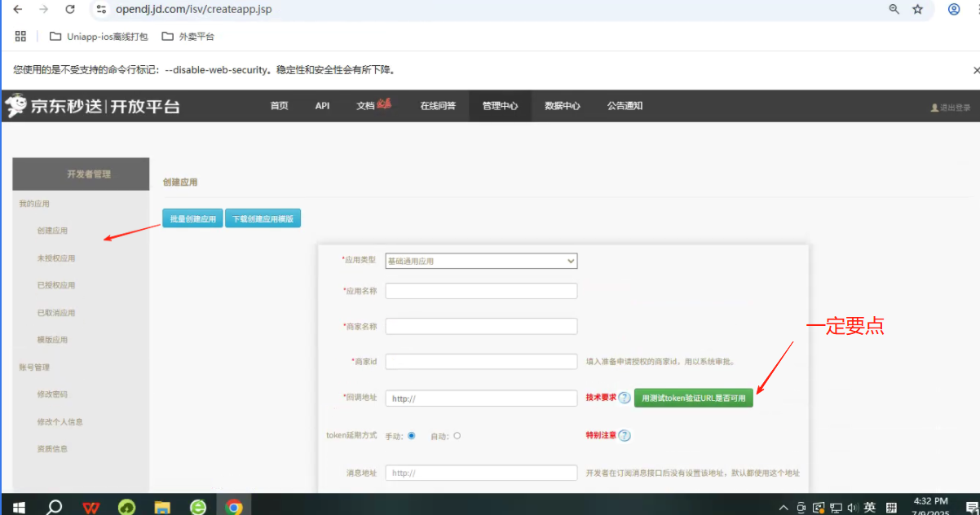Click the 京东秒送 开放平台 logo
Image resolution: width=980 pixels, height=515 pixels.
click(92, 106)
